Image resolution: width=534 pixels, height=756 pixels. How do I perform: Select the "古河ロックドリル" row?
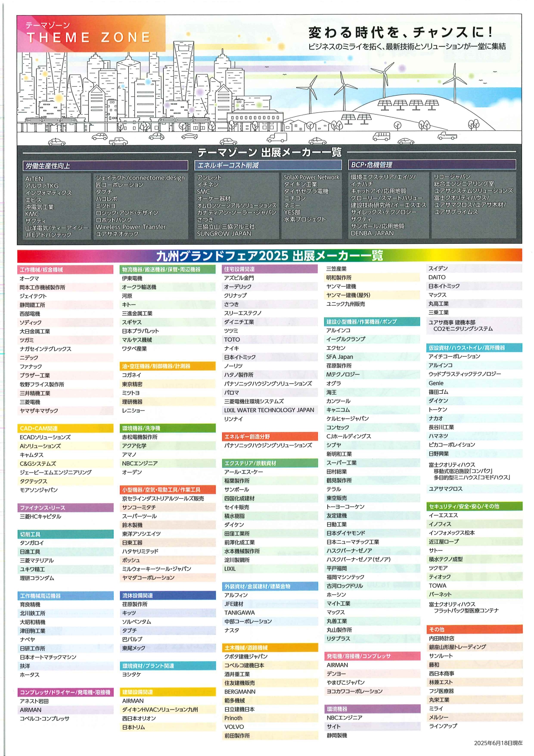372,586
